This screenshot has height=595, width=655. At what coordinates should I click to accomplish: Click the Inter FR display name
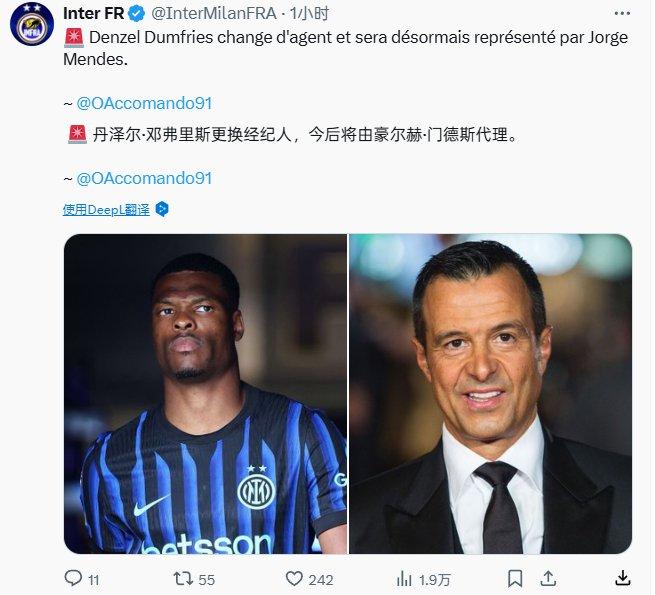point(94,14)
